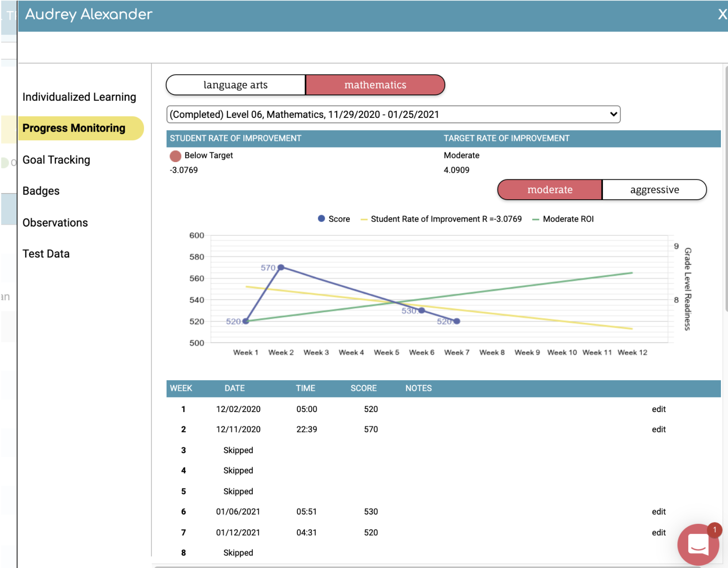This screenshot has height=568, width=728.
Task: Click the 520 data point on Week 1
Action: coord(246,321)
